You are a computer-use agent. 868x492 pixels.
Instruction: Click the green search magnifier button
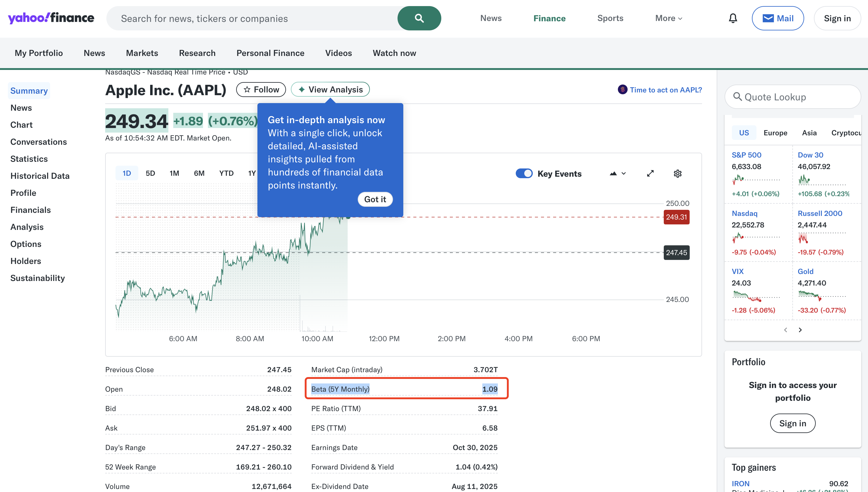419,18
